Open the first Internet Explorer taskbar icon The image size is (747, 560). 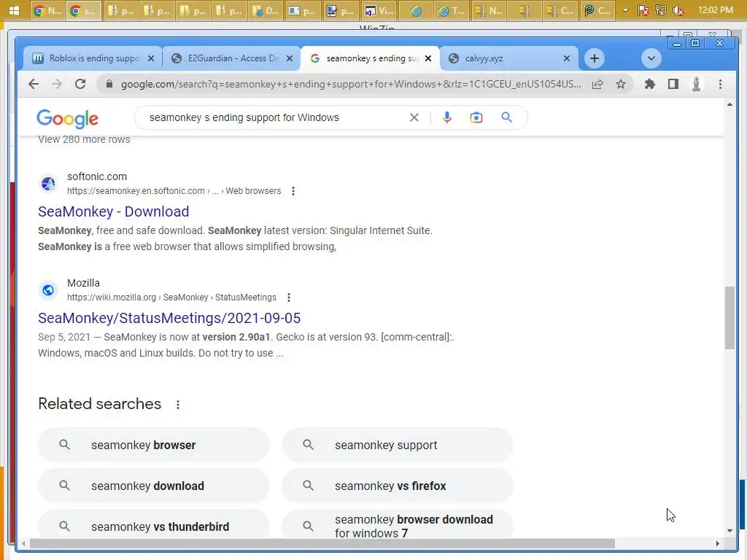(x=417, y=10)
